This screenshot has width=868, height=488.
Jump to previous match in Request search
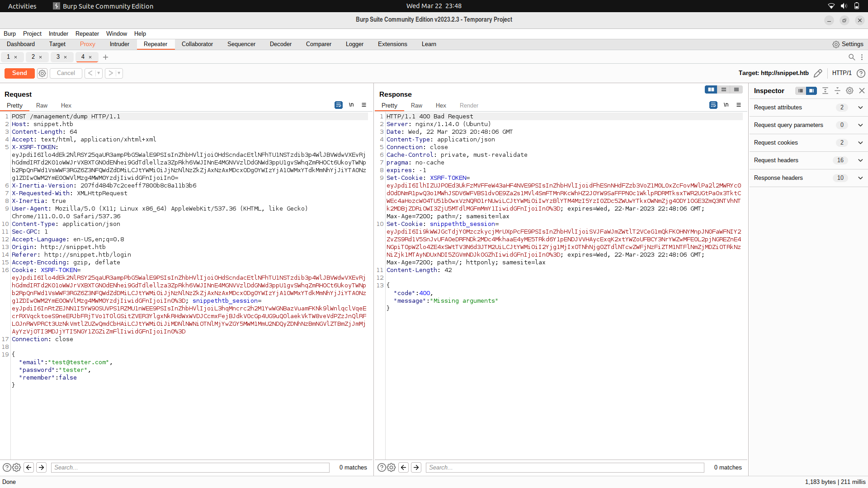pos(29,468)
